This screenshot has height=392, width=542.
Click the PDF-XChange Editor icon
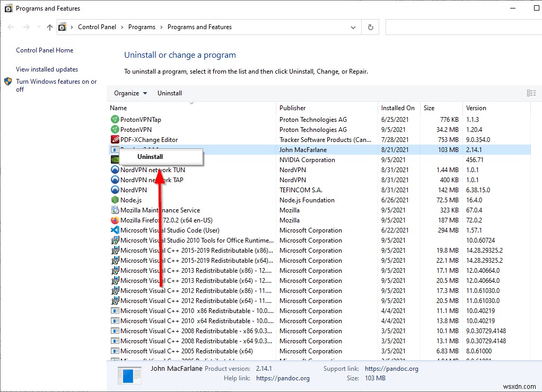115,139
